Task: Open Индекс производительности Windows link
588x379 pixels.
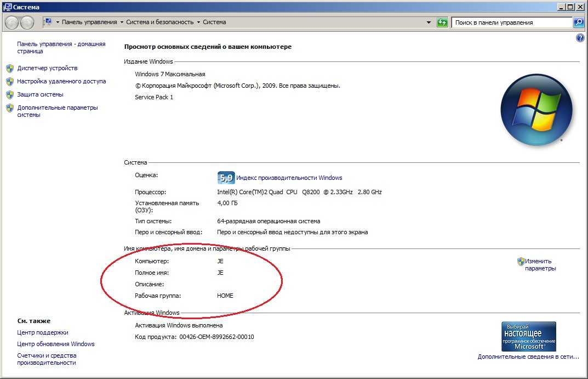Action: (x=289, y=178)
